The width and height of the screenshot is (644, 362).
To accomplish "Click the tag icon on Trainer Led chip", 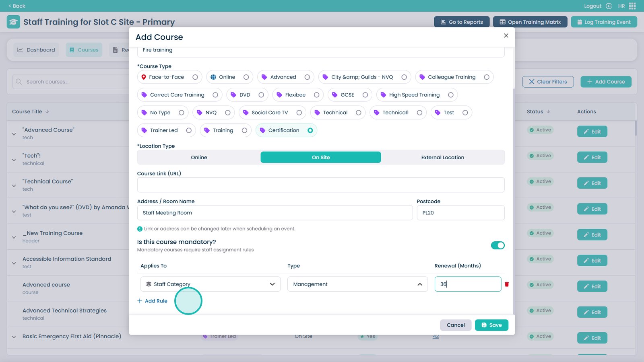I will point(144,130).
